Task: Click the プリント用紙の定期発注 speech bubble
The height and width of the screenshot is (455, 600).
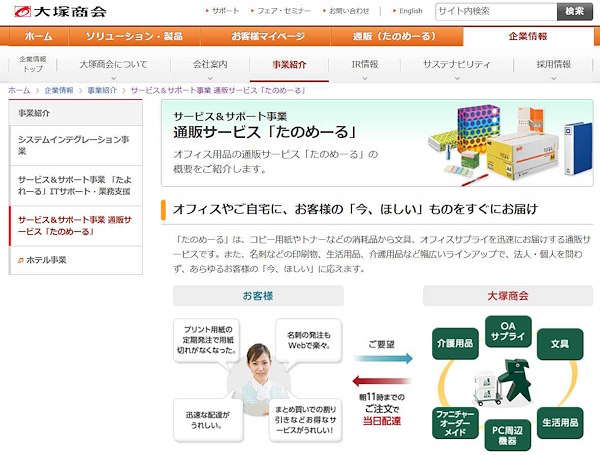Action: point(207,340)
